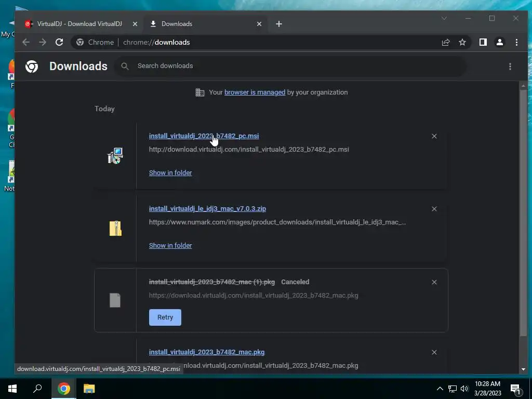Open the network tray icon
The width and height of the screenshot is (532, 399).
pos(453,389)
